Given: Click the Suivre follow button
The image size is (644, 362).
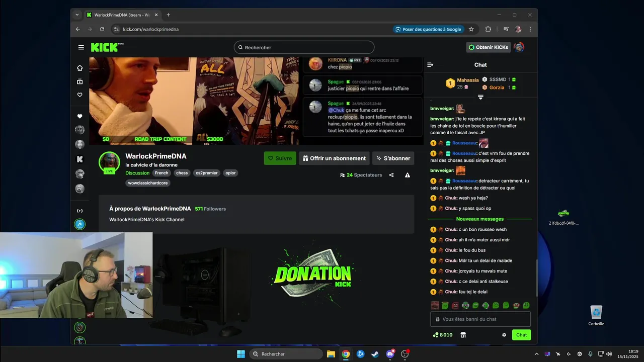Looking at the screenshot, I should click(280, 158).
